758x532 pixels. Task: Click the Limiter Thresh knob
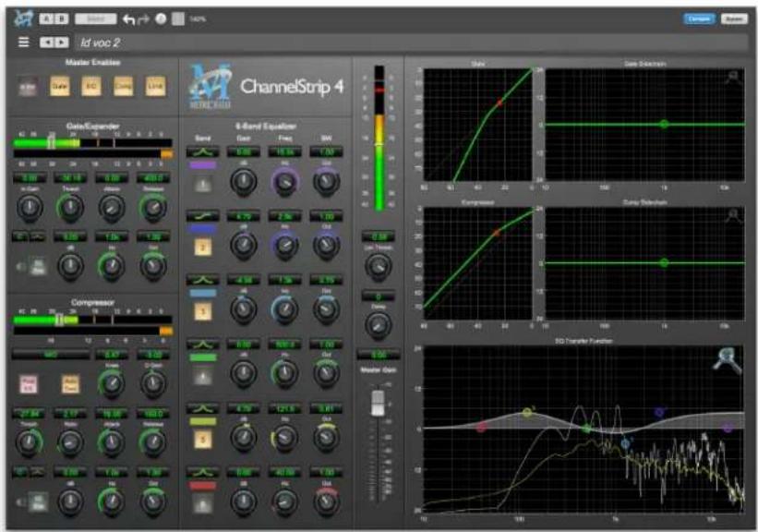tap(378, 267)
